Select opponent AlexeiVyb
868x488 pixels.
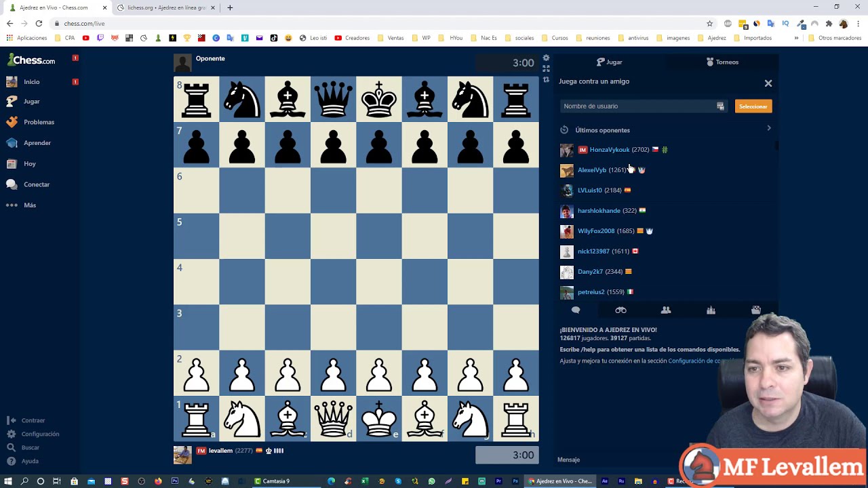point(591,170)
